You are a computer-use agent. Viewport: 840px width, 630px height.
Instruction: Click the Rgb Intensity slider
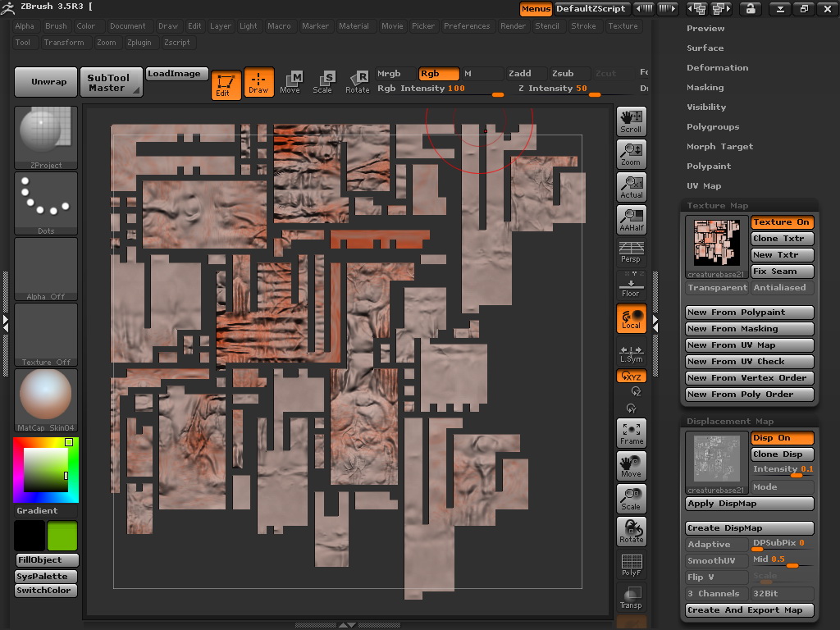[x=441, y=89]
